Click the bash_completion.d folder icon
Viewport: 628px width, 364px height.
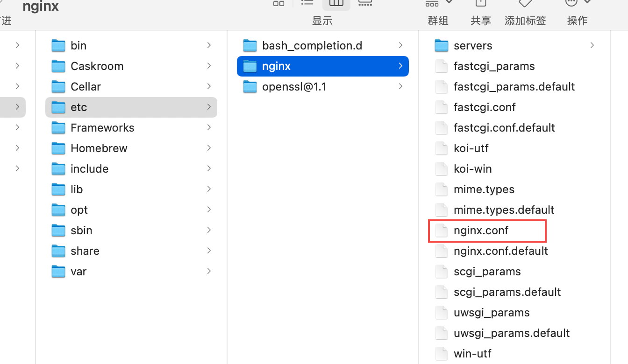[250, 45]
